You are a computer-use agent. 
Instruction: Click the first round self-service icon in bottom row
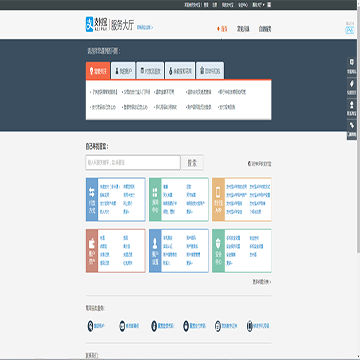90,326
